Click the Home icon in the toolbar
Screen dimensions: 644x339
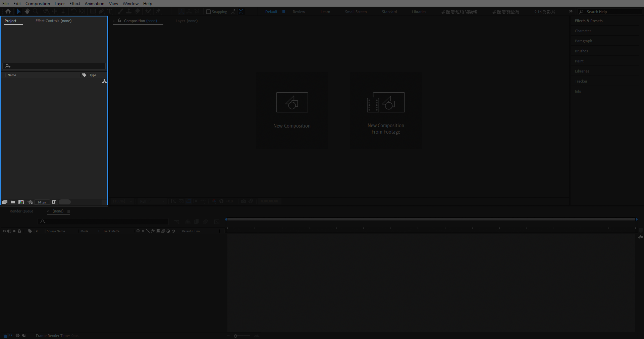(8, 11)
